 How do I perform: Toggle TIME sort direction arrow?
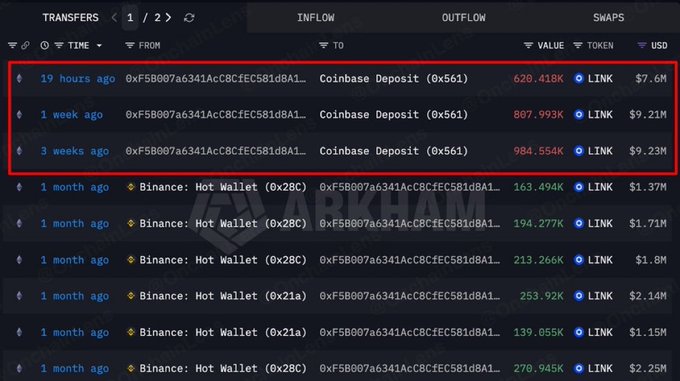pos(99,46)
